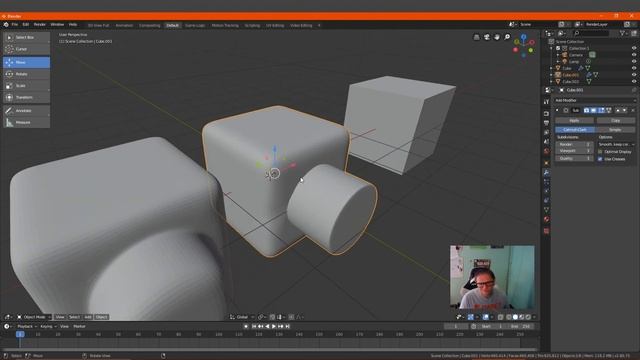This screenshot has height=360, width=640.
Task: Click the pan view hand icon
Action: pyautogui.click(x=497, y=37)
